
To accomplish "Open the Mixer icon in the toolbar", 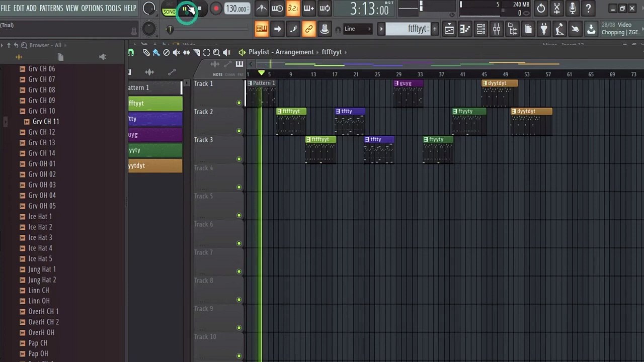I will [497, 29].
